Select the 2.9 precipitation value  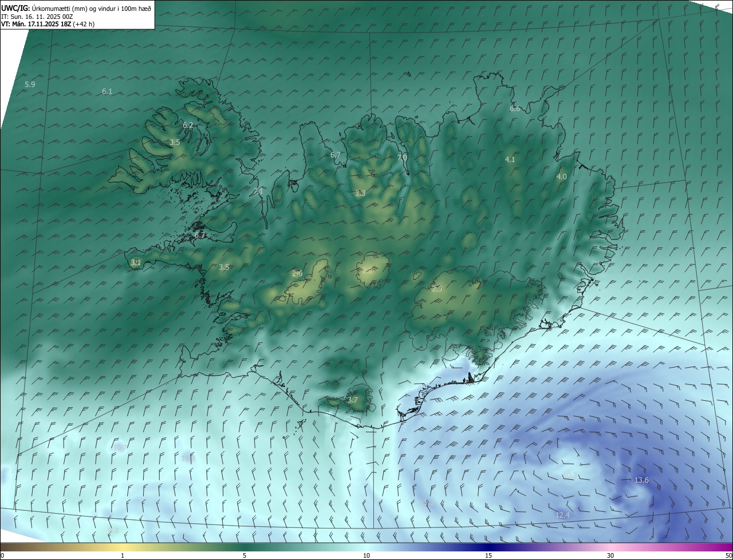[x=437, y=289]
